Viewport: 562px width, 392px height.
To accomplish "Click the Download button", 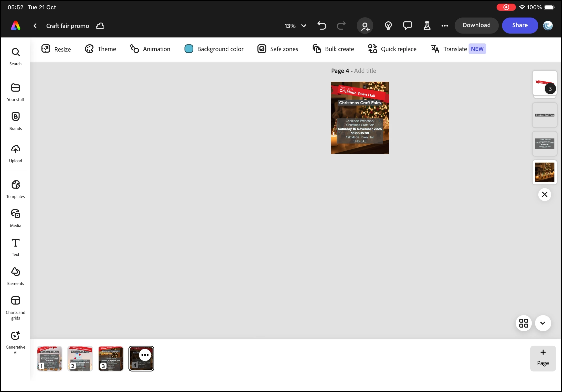I will (476, 25).
